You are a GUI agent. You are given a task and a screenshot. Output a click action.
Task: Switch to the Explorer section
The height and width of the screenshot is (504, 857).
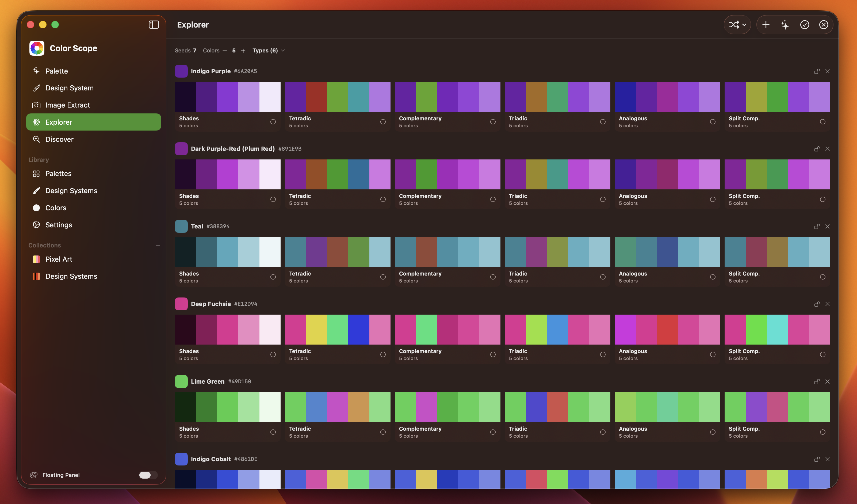59,122
